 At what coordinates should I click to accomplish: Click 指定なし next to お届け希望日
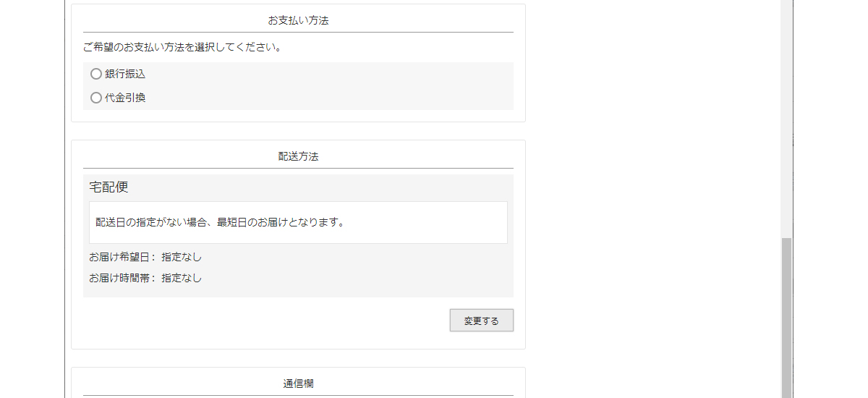point(182,257)
